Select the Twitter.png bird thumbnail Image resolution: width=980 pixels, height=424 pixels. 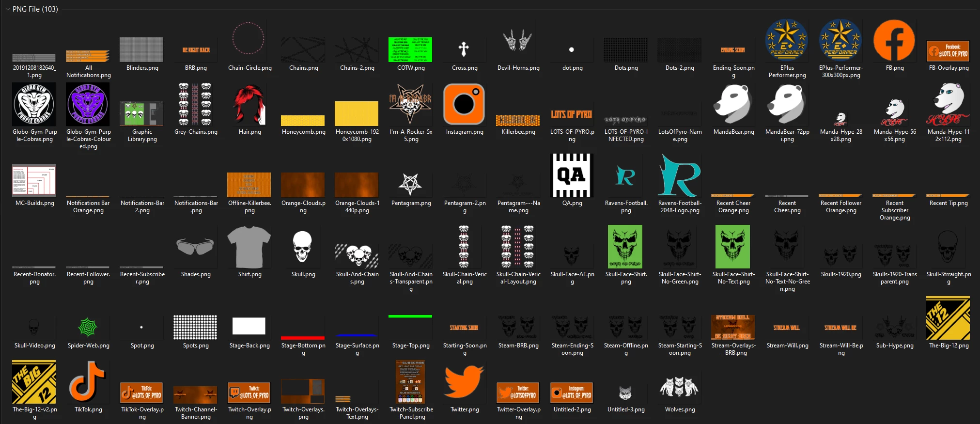[464, 382]
